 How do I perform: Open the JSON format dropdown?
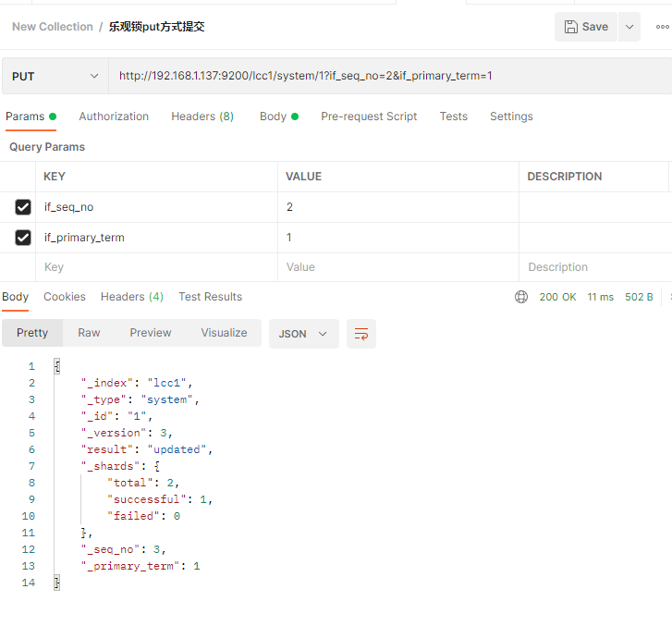[x=303, y=334]
